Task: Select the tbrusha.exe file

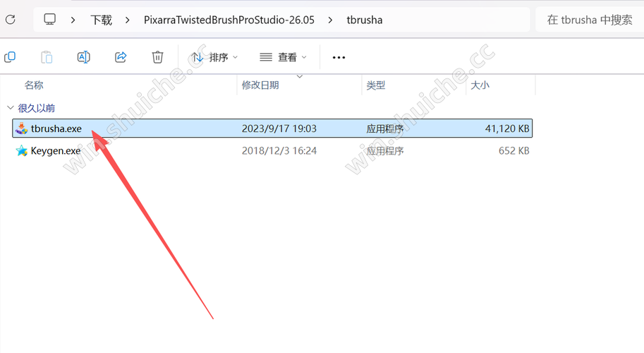Action: 272,128
